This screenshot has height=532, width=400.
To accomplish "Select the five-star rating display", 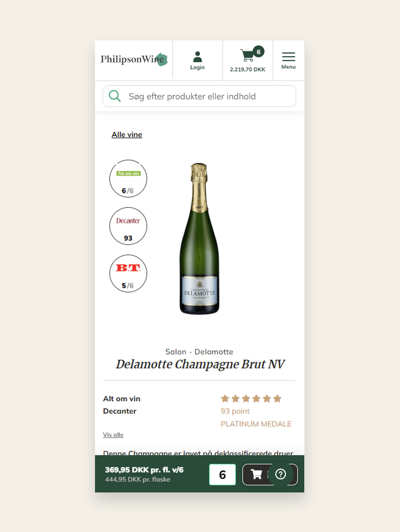I will [x=251, y=398].
